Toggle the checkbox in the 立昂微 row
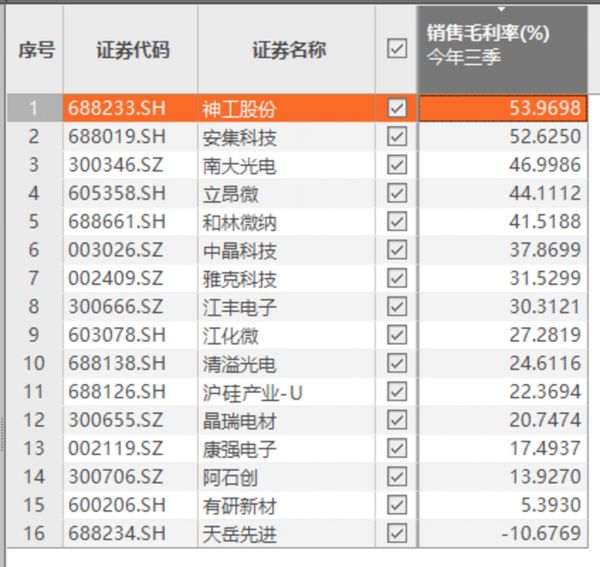600x567 pixels. (396, 193)
